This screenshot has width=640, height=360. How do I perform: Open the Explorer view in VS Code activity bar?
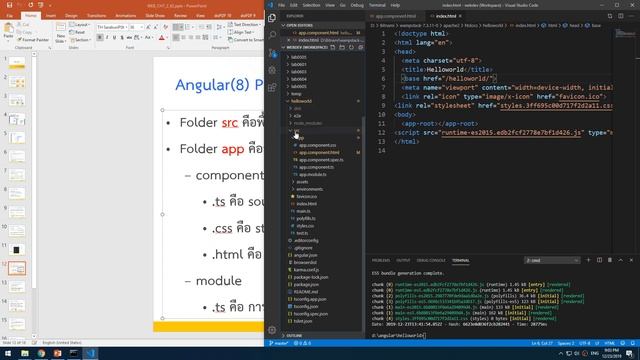272,18
